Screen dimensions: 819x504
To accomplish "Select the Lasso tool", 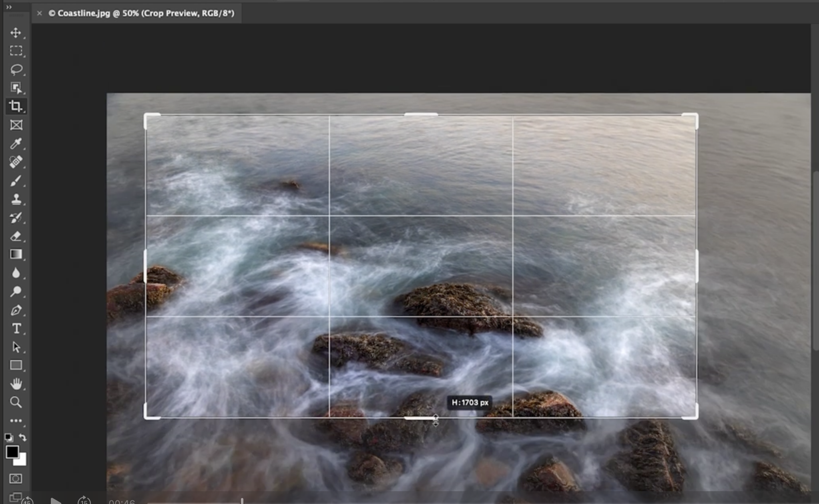I will coord(16,69).
